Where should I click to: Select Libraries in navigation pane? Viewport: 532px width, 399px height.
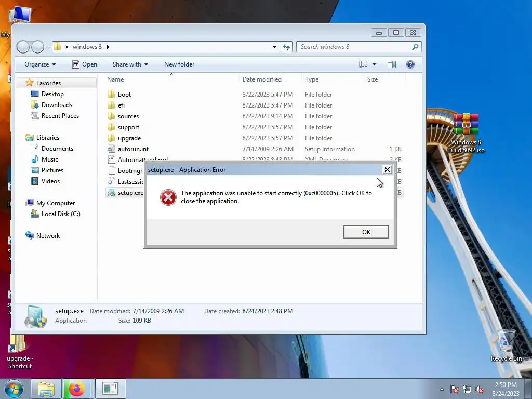point(47,138)
